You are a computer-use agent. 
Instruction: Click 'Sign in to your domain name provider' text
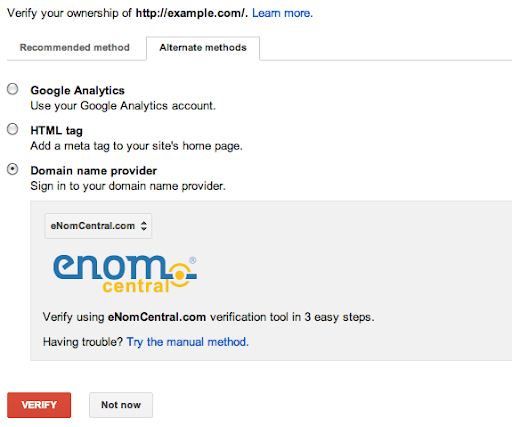(128, 186)
